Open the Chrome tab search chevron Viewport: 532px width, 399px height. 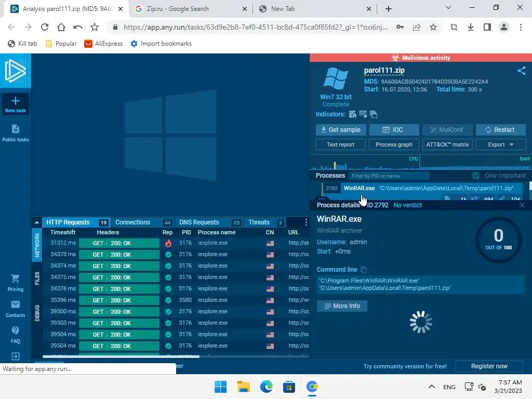coord(448,7)
